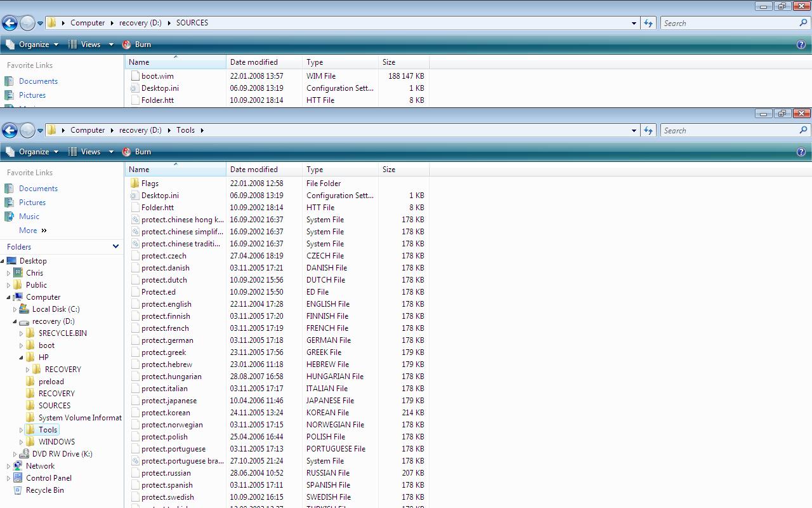Sort by Date modified in Tools window

tap(264, 170)
